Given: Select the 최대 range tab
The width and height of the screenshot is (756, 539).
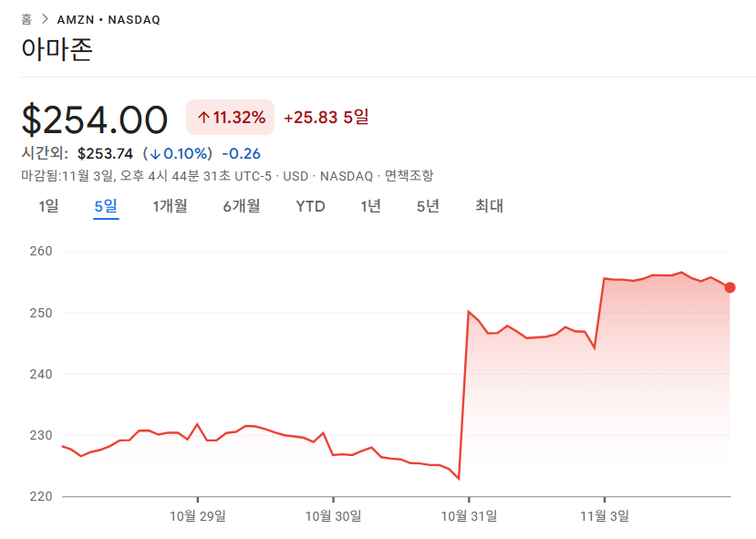Looking at the screenshot, I should tap(489, 206).
